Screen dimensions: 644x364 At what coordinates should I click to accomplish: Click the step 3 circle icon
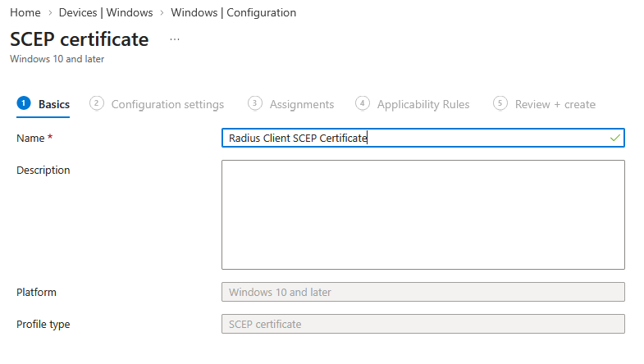pos(254,103)
